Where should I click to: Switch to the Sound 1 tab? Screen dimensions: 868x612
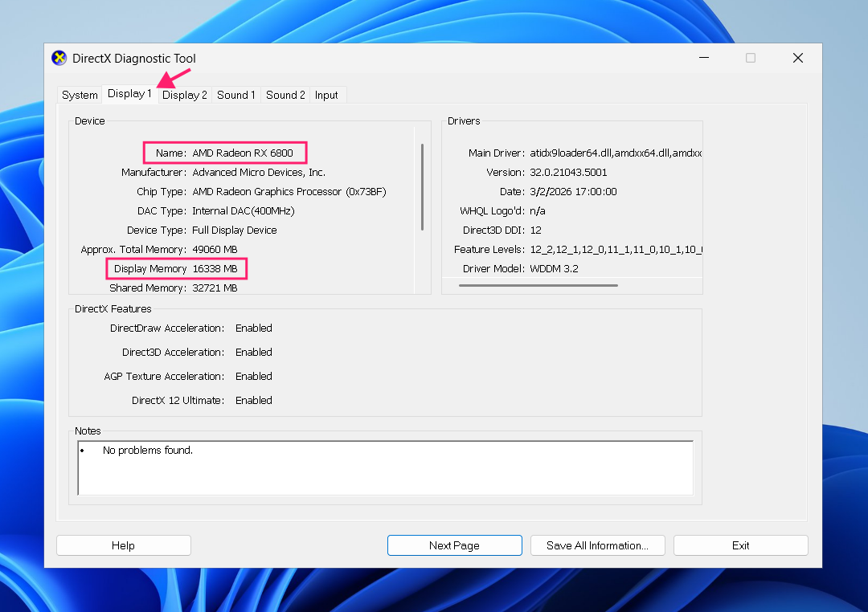(x=235, y=96)
